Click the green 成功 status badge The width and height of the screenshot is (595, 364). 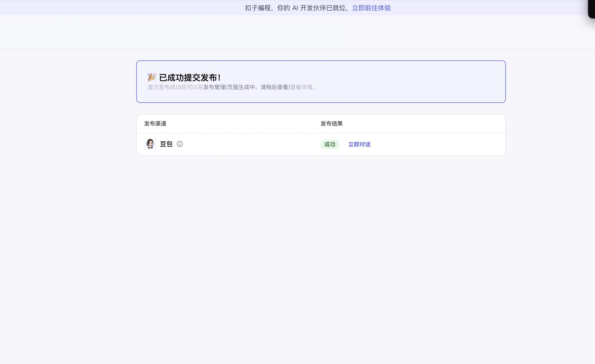coord(330,144)
